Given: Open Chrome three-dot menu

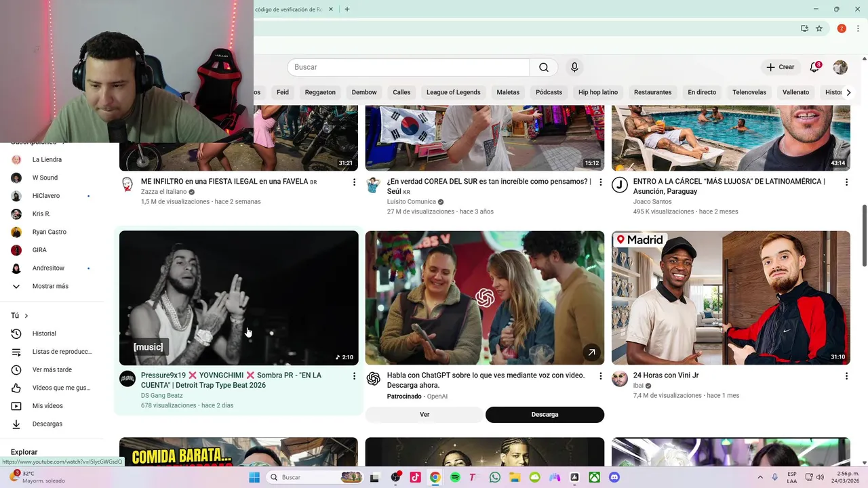Looking at the screenshot, I should tap(858, 28).
